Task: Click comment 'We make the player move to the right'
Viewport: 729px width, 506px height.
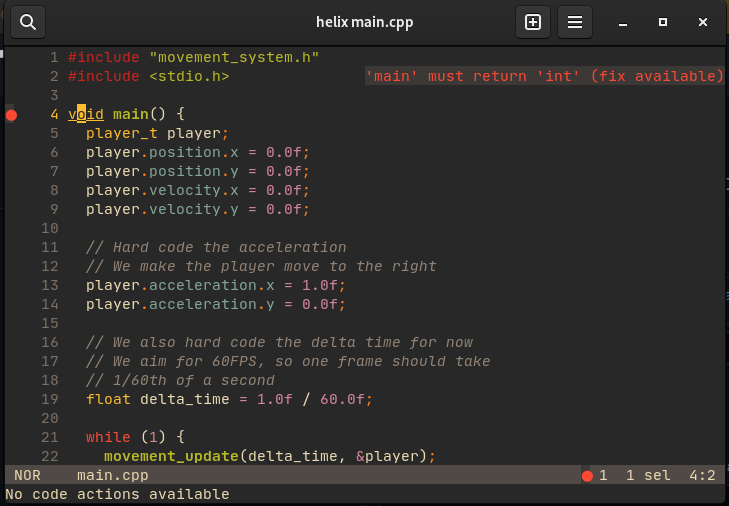Action: tap(261, 266)
